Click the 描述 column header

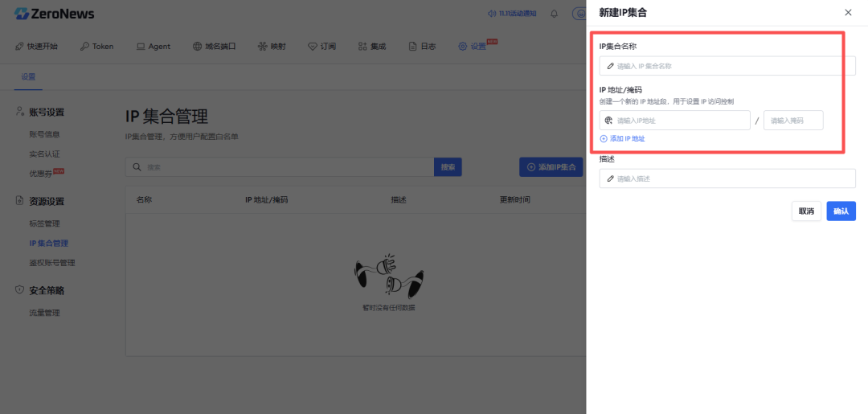tap(399, 200)
